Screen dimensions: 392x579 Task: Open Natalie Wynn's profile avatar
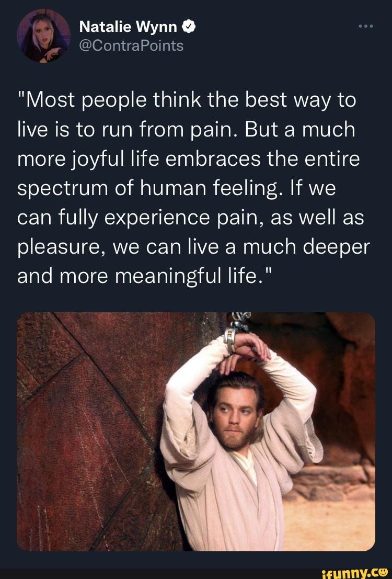click(x=43, y=36)
